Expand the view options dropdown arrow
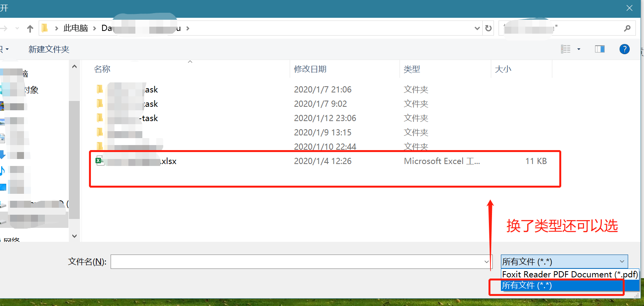 [579, 49]
